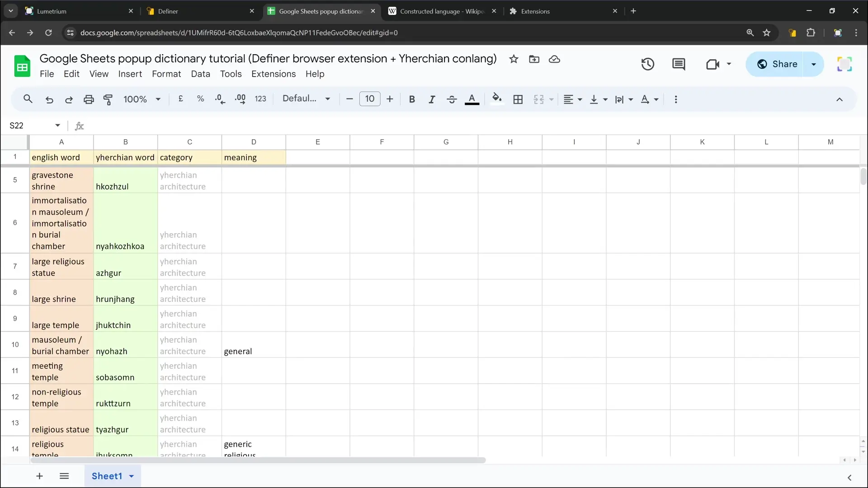Image resolution: width=868 pixels, height=488 pixels.
Task: Open the borders tool
Action: click(x=518, y=99)
